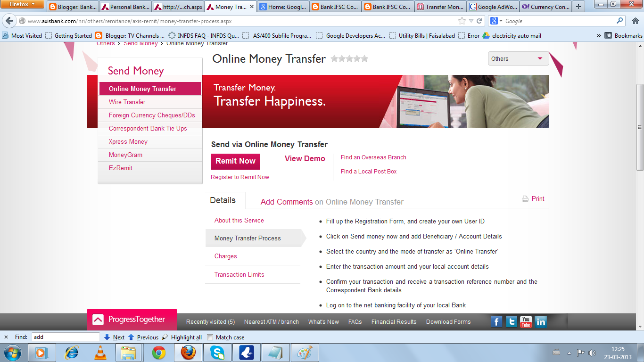Click in the Find text field
644x362 pixels.
(66, 337)
